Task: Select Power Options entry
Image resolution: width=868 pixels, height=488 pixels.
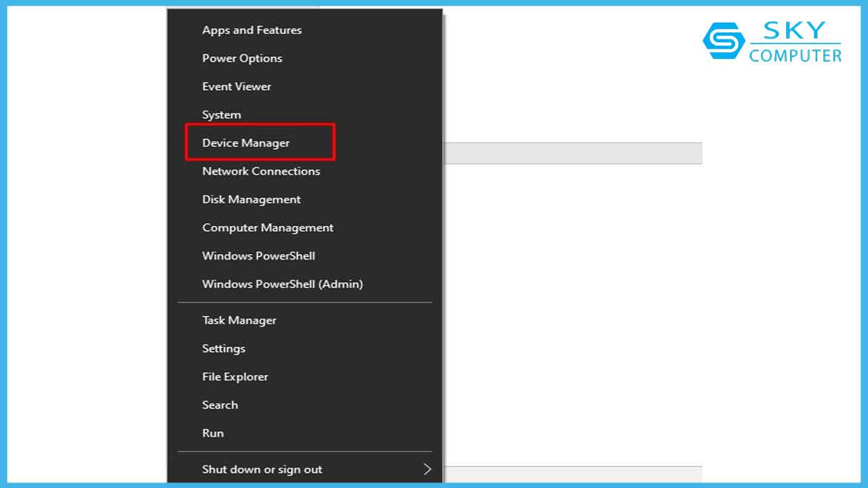Action: [242, 58]
